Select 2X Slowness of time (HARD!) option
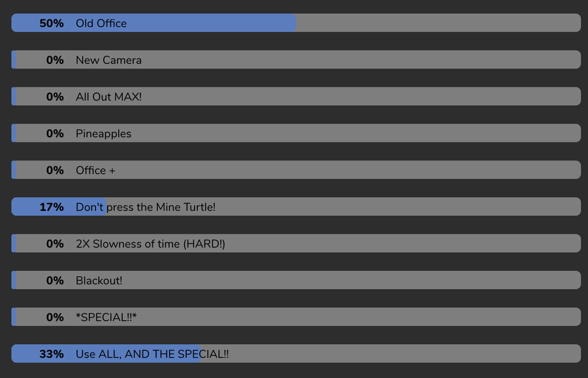Screen dimensions: 588x378 [x=296, y=243]
